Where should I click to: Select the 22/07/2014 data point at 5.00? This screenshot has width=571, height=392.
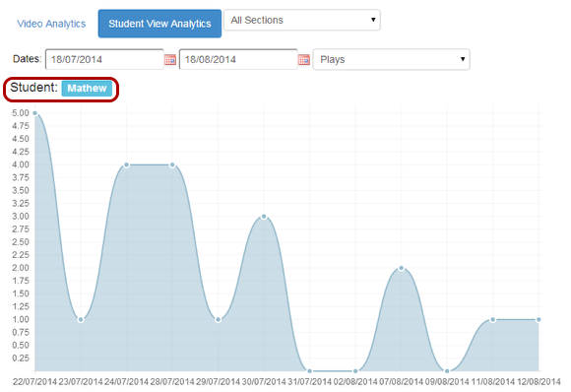tap(35, 113)
